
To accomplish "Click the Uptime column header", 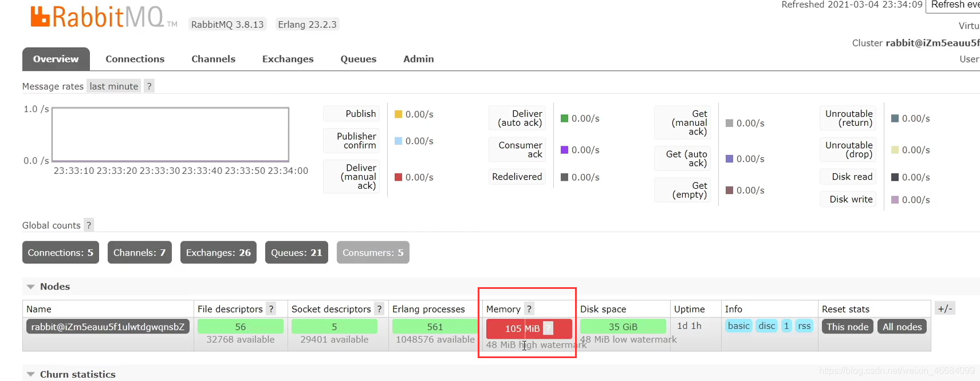I will (690, 309).
